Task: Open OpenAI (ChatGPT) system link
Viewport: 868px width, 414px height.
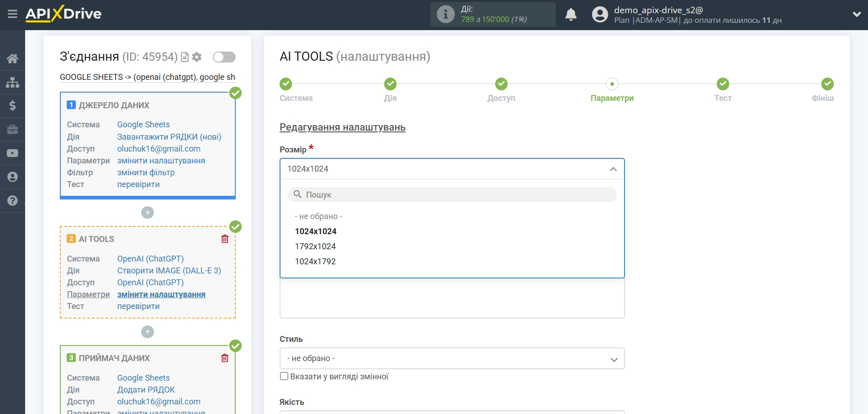Action: [150, 259]
